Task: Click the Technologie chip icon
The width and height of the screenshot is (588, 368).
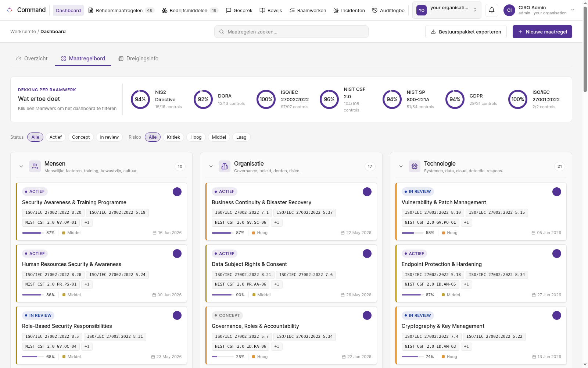Action: pyautogui.click(x=415, y=166)
